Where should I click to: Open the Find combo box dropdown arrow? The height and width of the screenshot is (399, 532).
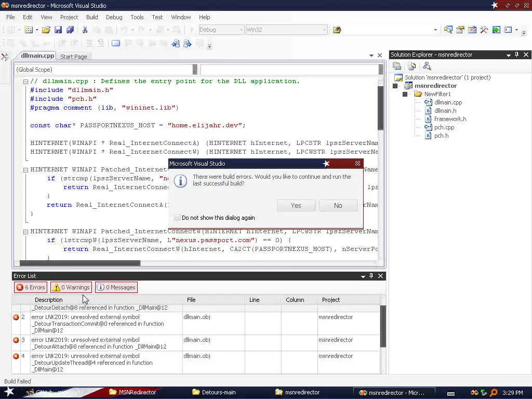point(435,30)
